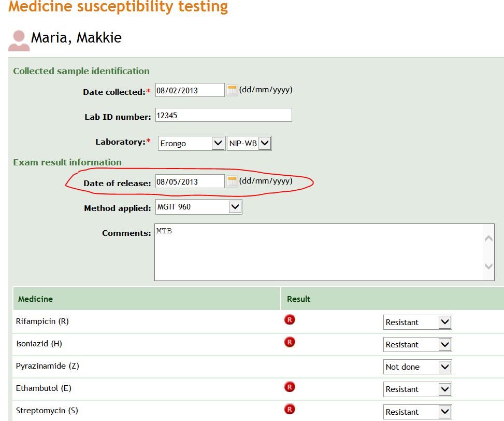Open the Erongo laboratory region dropdown
This screenshot has width=504, height=421.
(192, 144)
